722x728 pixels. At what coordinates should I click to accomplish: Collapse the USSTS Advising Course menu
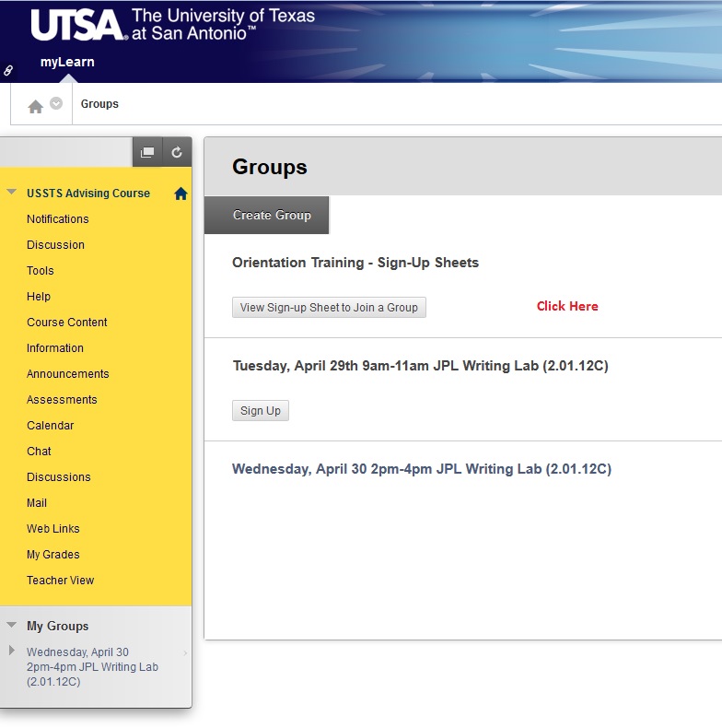[12, 193]
